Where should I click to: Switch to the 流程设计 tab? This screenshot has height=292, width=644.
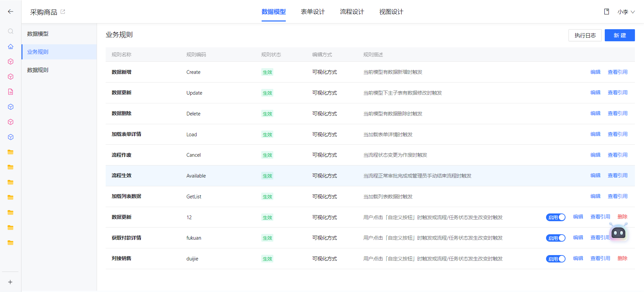(x=352, y=12)
